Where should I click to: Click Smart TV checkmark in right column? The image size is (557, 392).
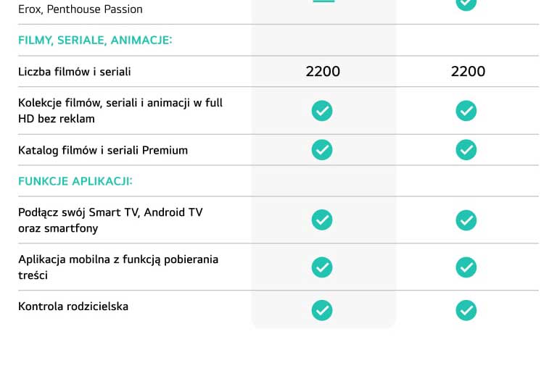[466, 220]
